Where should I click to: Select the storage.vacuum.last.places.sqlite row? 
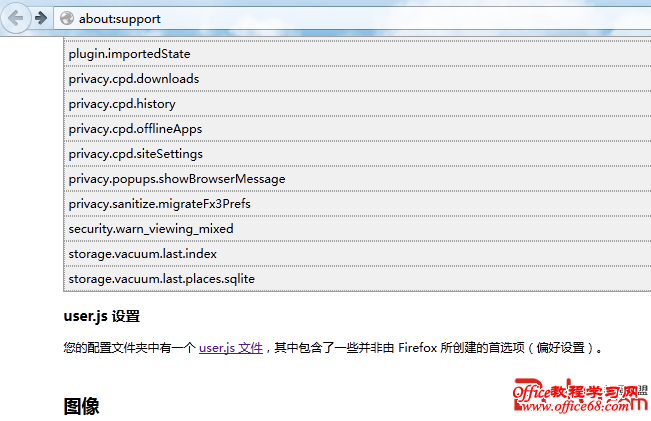point(357,279)
